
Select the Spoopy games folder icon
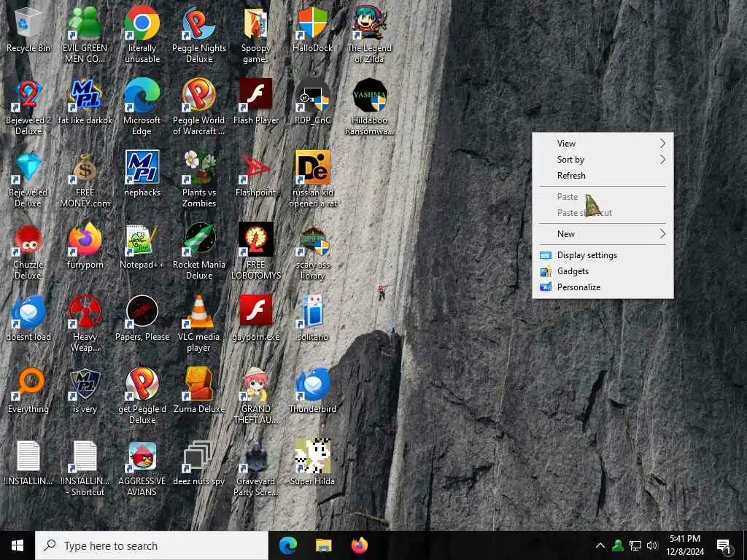256,34
